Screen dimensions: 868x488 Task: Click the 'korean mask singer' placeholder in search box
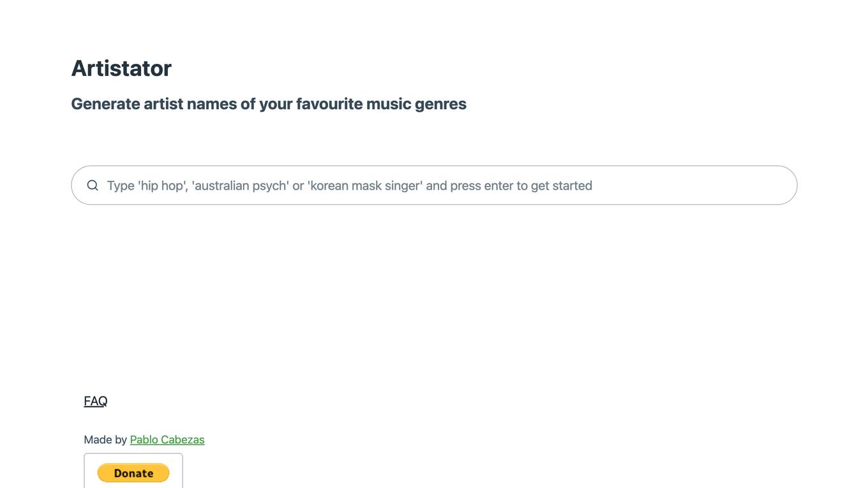(x=365, y=185)
